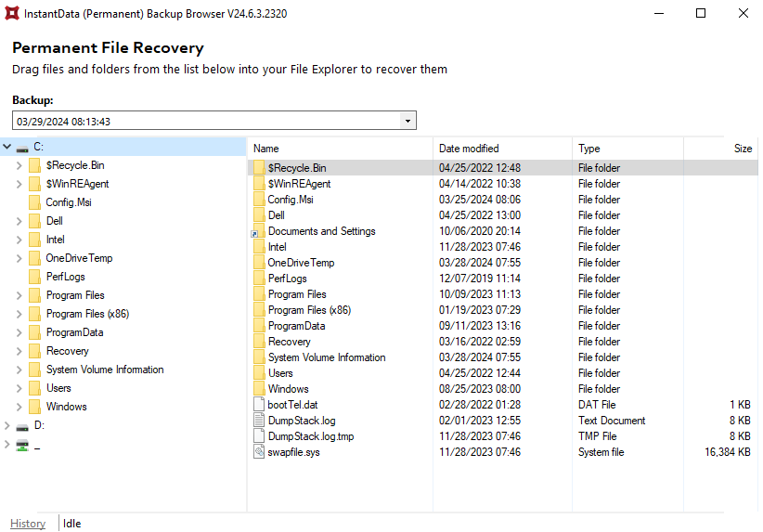Open the Backup date dropdown
Viewport: 763px width, 532px height.
tap(407, 121)
